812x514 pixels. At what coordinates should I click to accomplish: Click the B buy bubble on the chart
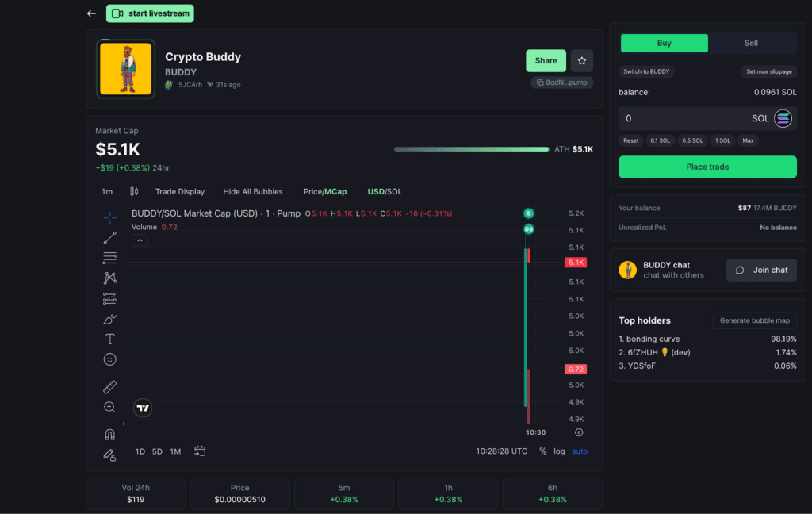pos(529,213)
